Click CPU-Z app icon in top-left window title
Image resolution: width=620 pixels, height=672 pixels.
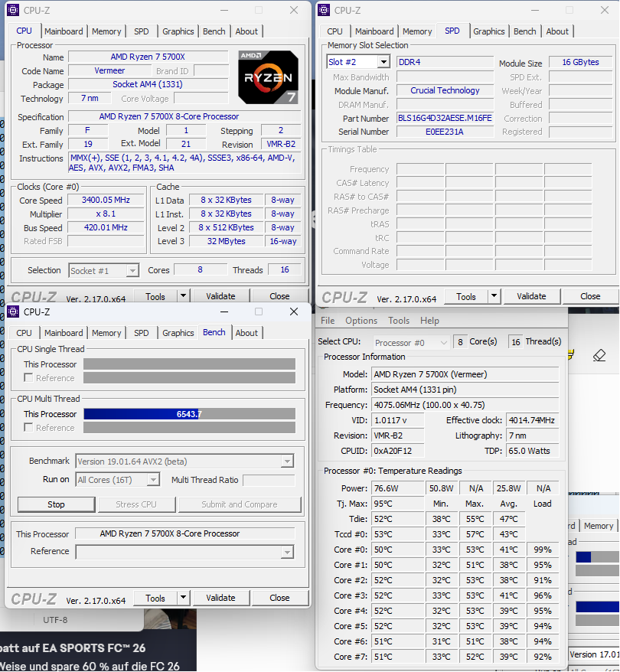click(13, 10)
